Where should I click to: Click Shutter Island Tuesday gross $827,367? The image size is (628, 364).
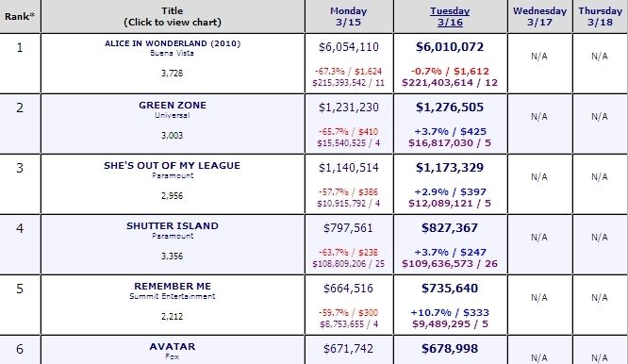point(450,228)
